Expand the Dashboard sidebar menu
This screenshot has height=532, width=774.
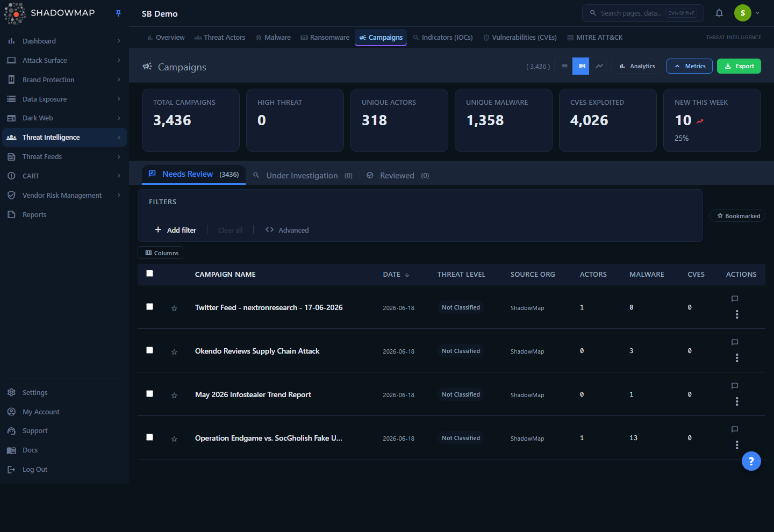tap(64, 41)
